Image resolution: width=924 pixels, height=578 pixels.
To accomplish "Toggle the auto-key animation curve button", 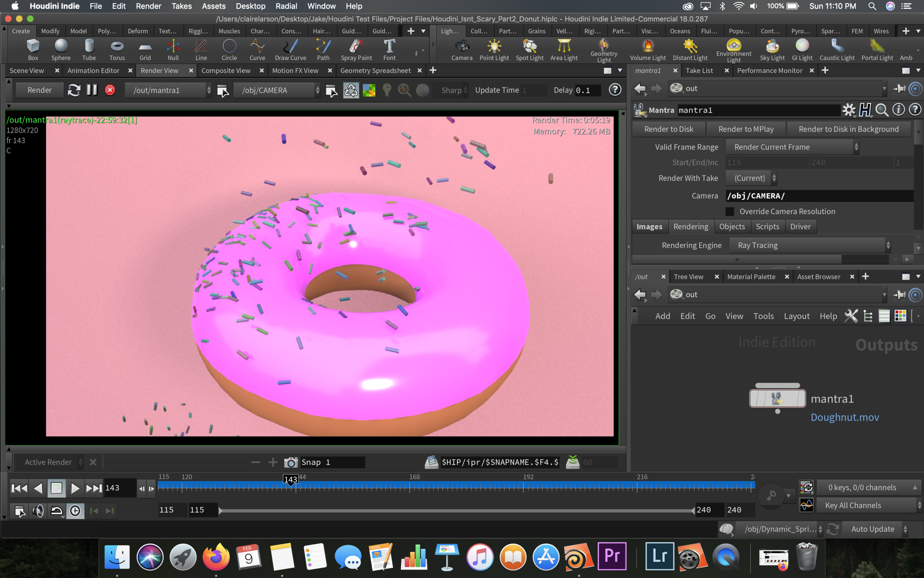I will (806, 506).
